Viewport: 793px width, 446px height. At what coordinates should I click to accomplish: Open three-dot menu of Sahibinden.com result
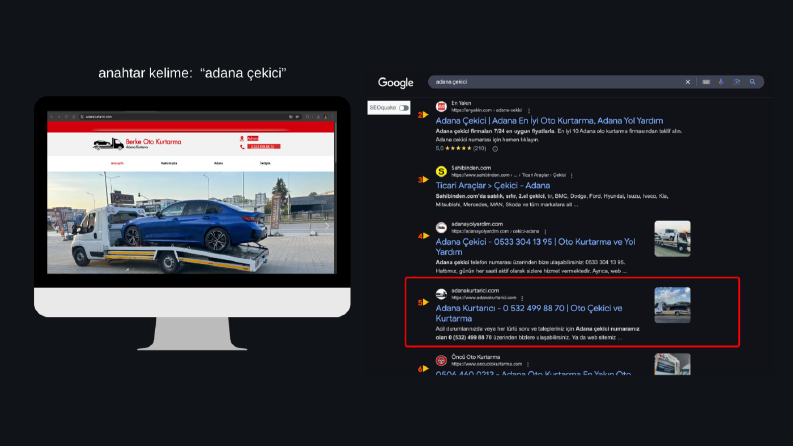click(571, 175)
